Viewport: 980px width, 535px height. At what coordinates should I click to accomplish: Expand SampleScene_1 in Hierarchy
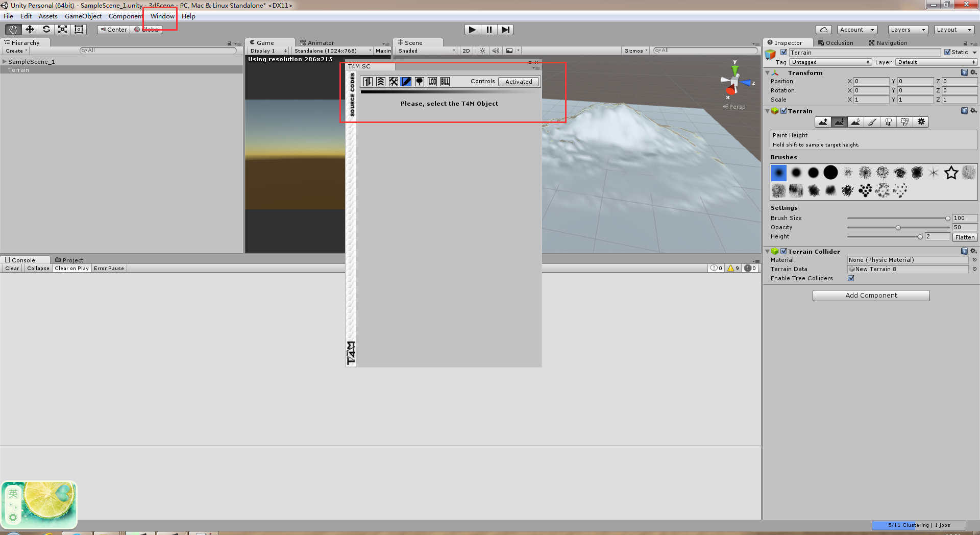(x=5, y=62)
